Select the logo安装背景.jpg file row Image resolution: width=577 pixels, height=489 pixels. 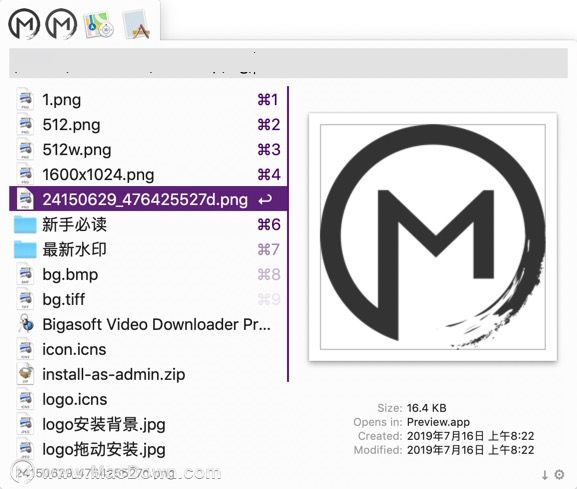tap(148, 425)
